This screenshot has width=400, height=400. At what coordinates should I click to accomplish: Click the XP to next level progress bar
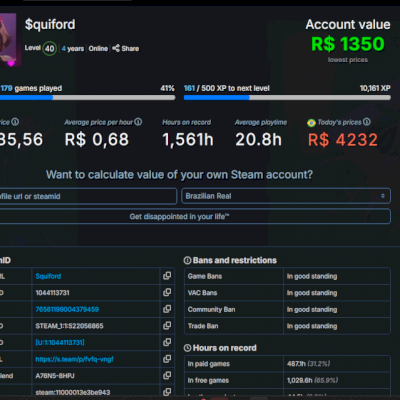(287, 98)
